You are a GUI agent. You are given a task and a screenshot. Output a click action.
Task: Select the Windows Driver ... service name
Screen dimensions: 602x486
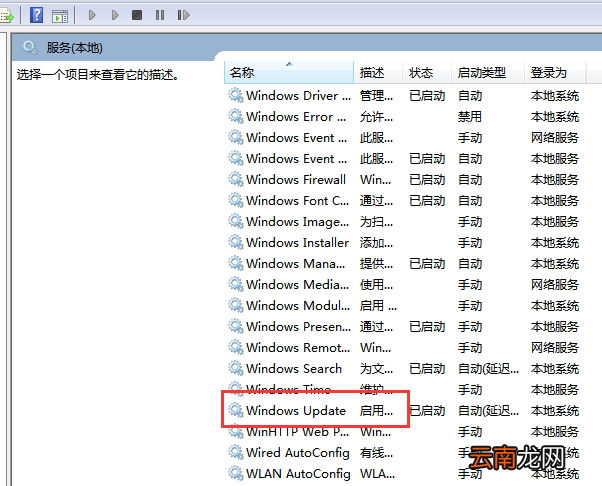298,96
